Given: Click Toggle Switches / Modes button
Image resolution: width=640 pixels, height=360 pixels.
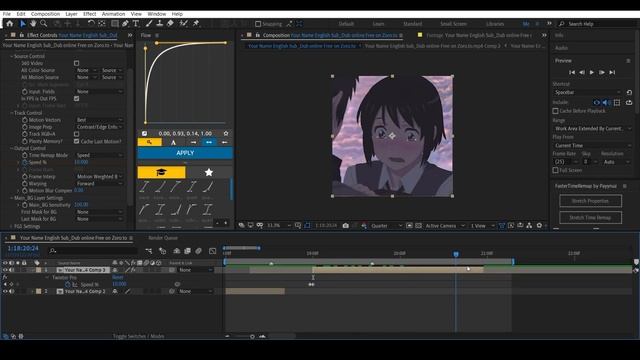Looking at the screenshot, I should 138,336.
